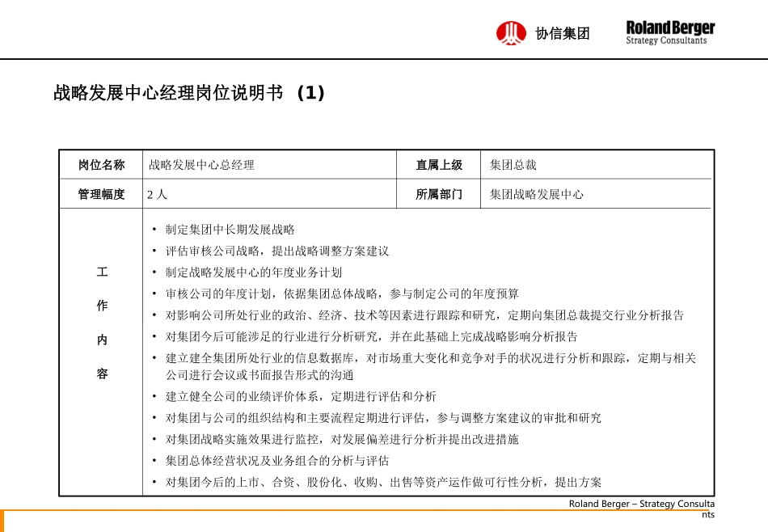Select the 2人 management span value
This screenshot has width=768, height=532.
158,195
